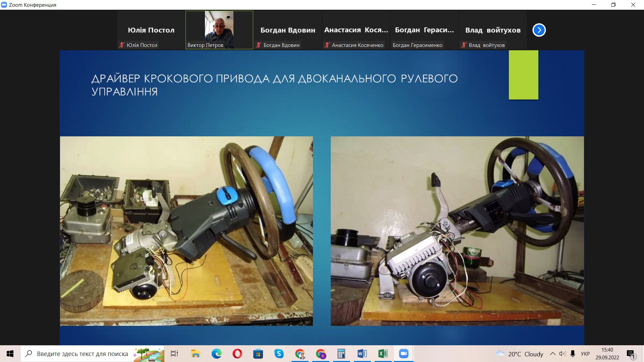Viewport: 644px width, 362px height.
Task: Switch УКР keyboard language indicator
Action: (x=585, y=354)
